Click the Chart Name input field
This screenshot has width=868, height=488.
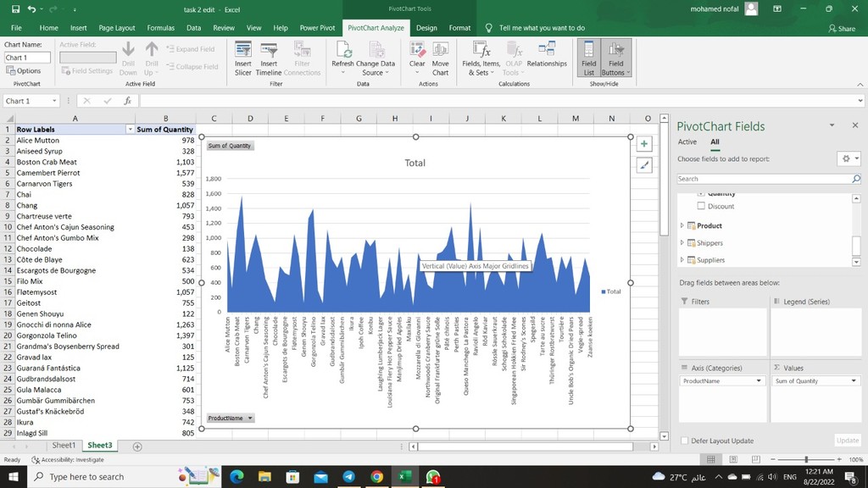coord(27,58)
